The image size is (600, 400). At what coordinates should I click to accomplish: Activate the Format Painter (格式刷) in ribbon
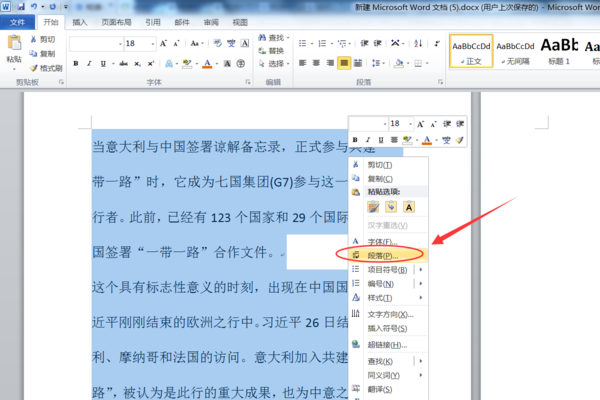(46, 68)
